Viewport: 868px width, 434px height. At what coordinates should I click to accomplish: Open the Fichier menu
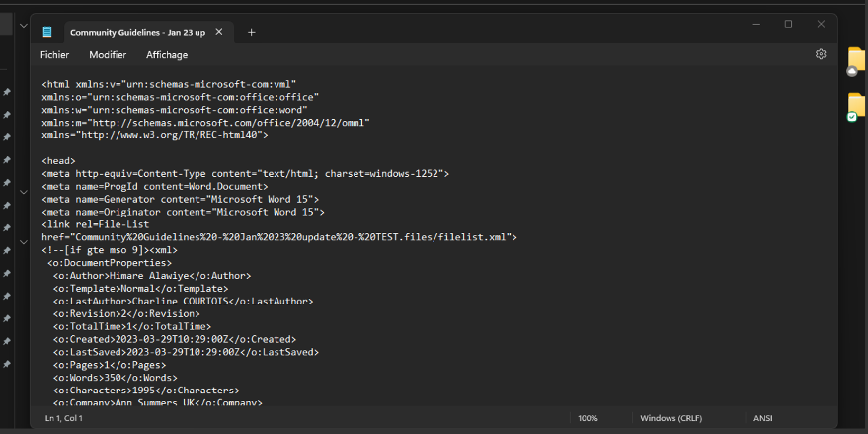[x=54, y=55]
